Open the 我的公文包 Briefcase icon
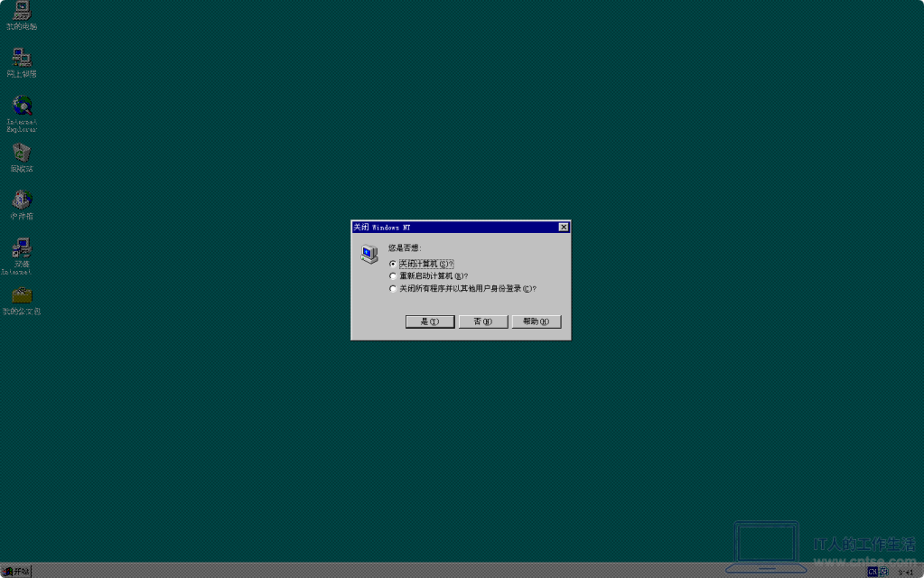Viewport: 924px width, 578px height. (22, 301)
